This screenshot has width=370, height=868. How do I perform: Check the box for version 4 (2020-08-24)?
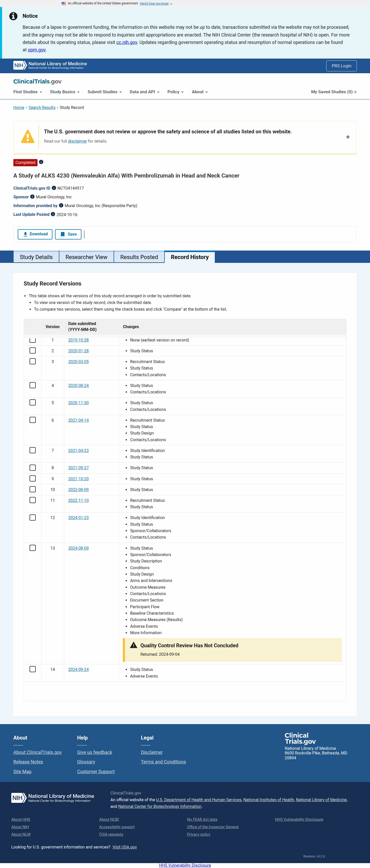(33, 385)
